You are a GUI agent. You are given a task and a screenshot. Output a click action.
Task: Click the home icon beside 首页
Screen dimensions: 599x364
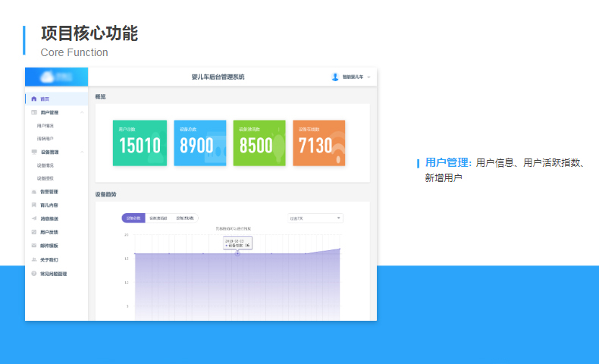coord(33,99)
